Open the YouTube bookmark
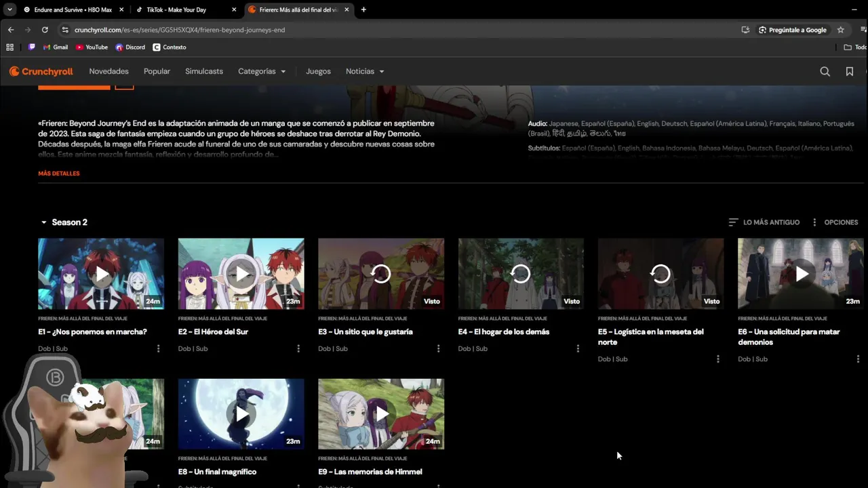This screenshot has width=868, height=488. click(92, 47)
